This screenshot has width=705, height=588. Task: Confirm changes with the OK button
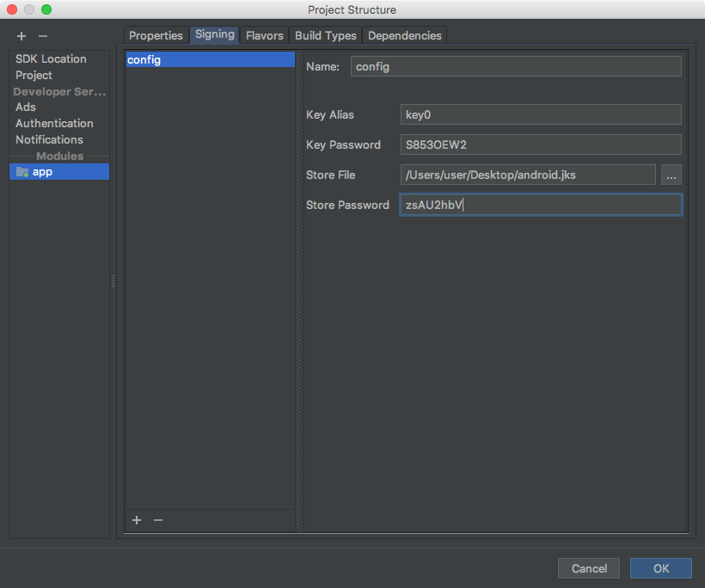click(660, 568)
